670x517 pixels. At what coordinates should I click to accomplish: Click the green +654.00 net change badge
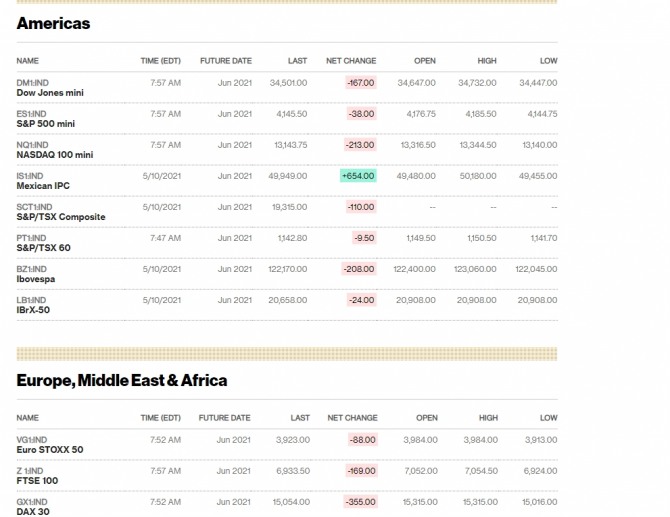358,176
